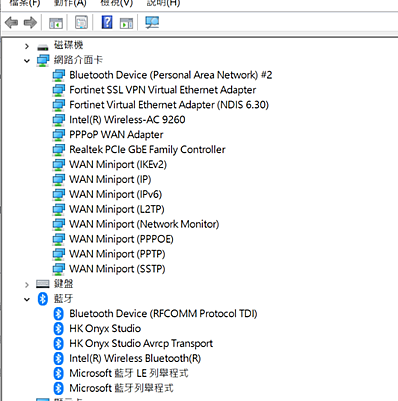Image resolution: width=398 pixels, height=401 pixels.
Task: Expand the 鍵盤 category
Action: coord(27,285)
